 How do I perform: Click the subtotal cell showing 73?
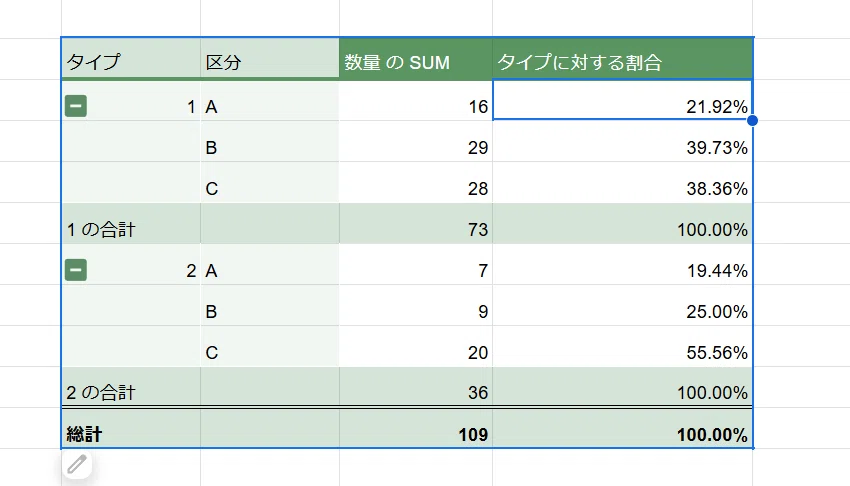(416, 224)
